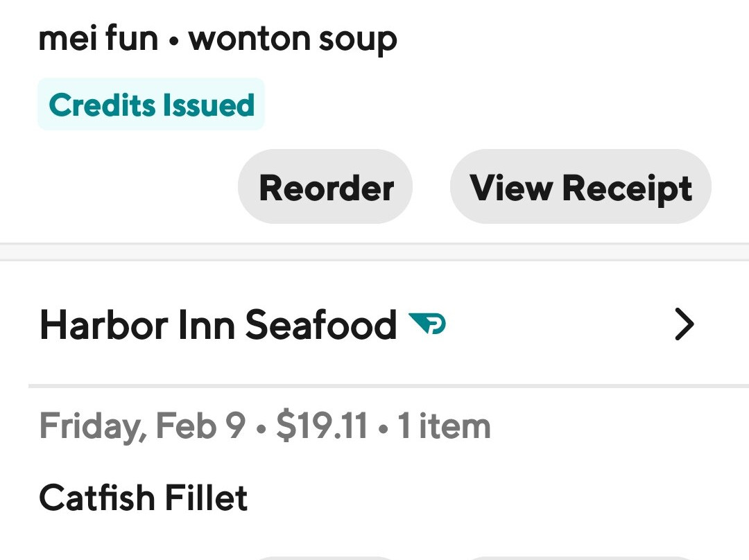Tap the bullet between Feb 9 and $19.11
The height and width of the screenshot is (560, 749).
click(261, 428)
